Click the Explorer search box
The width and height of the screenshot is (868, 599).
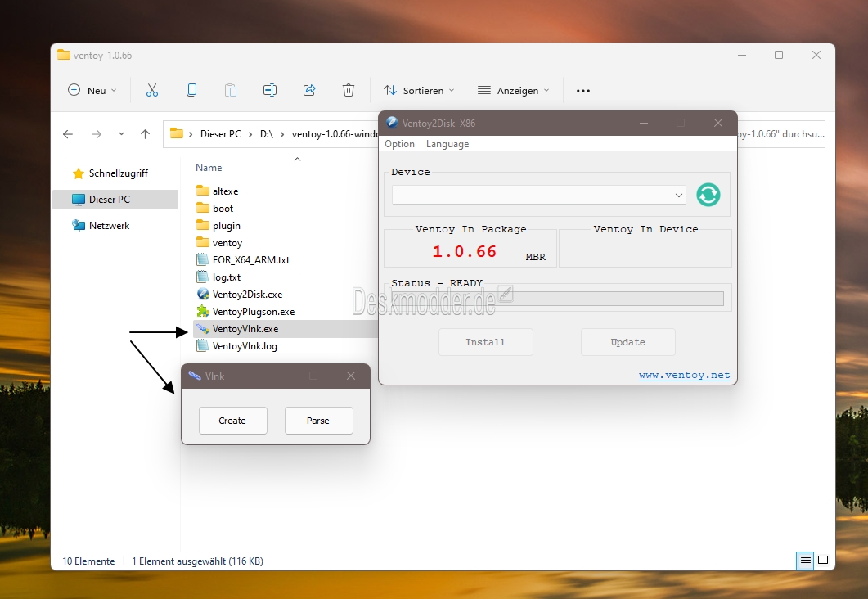click(x=780, y=134)
